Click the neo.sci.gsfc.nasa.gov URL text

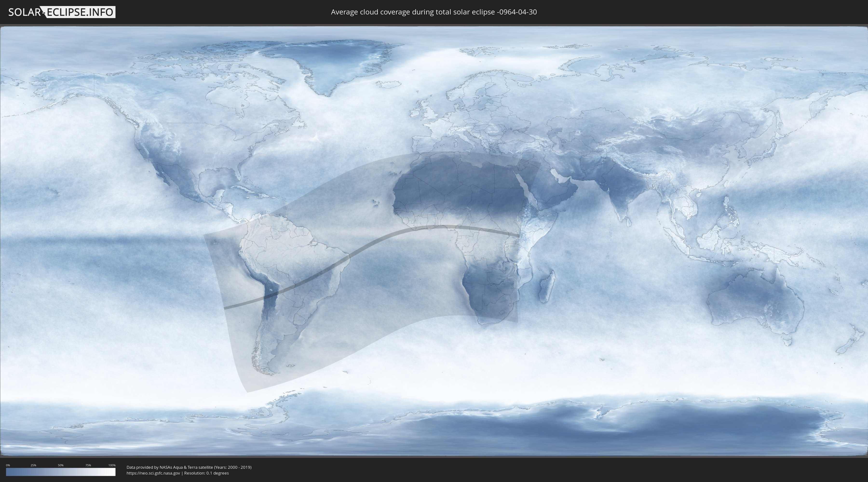(x=153, y=473)
